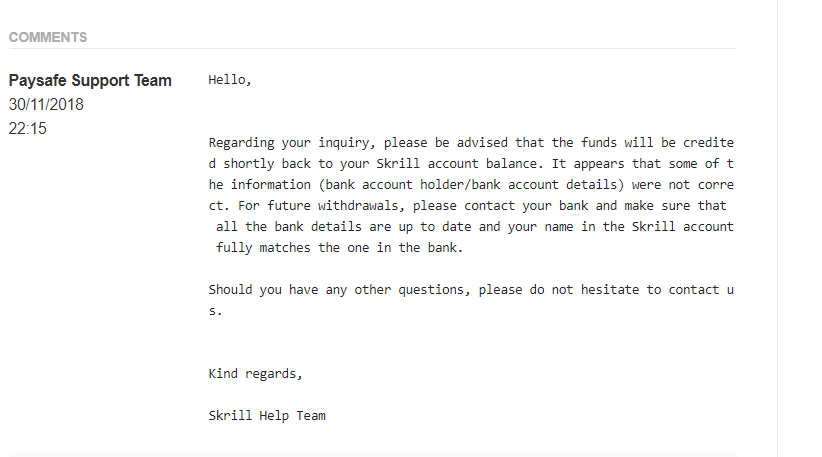Click the "Kind regards," closing line
This screenshot has width=822, height=457.
(x=255, y=374)
